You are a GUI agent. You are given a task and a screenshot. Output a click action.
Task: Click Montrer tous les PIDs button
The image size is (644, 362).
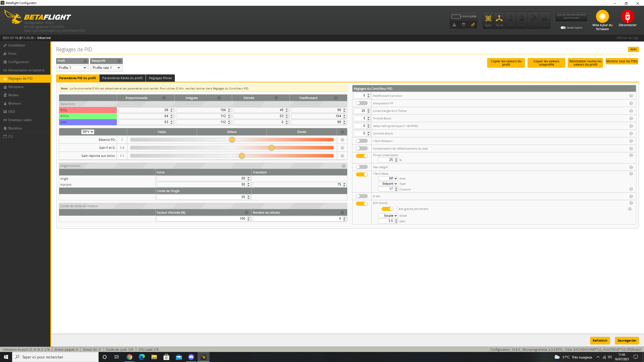622,61
